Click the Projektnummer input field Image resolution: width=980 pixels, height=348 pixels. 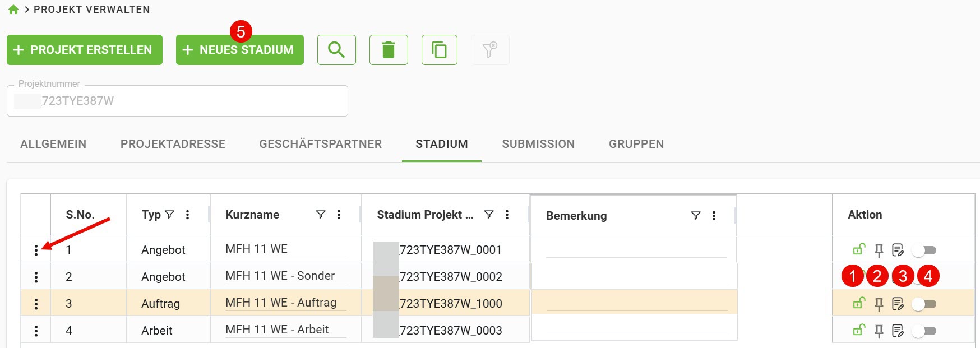pyautogui.click(x=177, y=101)
